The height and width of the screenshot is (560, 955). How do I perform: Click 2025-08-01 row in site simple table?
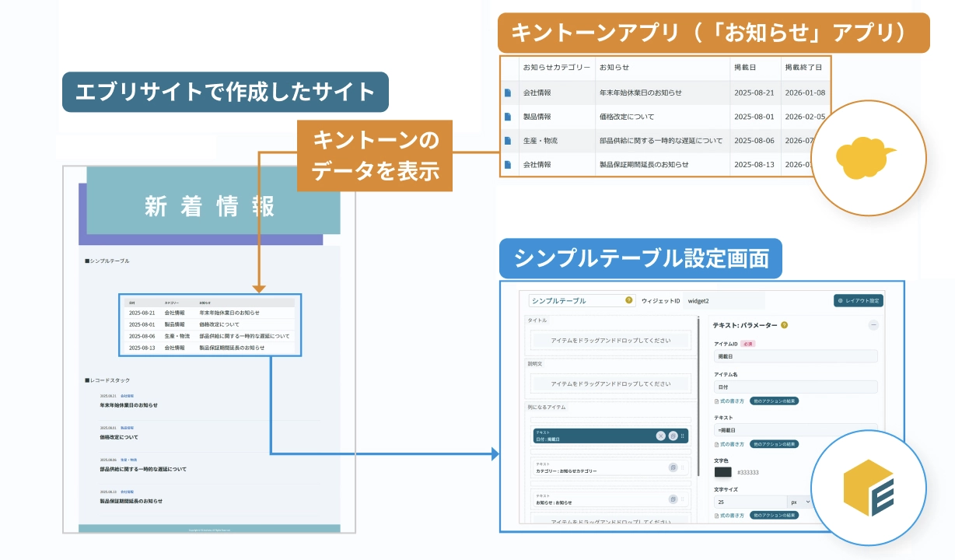tap(209, 324)
